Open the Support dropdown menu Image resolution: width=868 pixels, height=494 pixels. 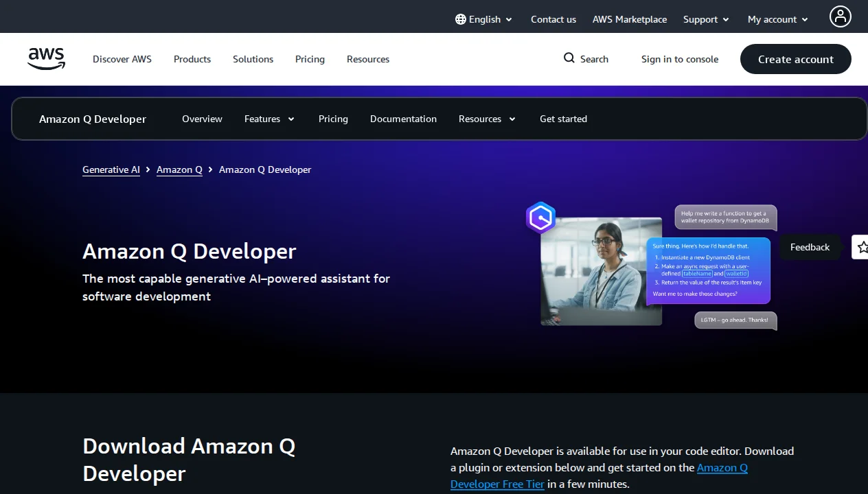706,19
